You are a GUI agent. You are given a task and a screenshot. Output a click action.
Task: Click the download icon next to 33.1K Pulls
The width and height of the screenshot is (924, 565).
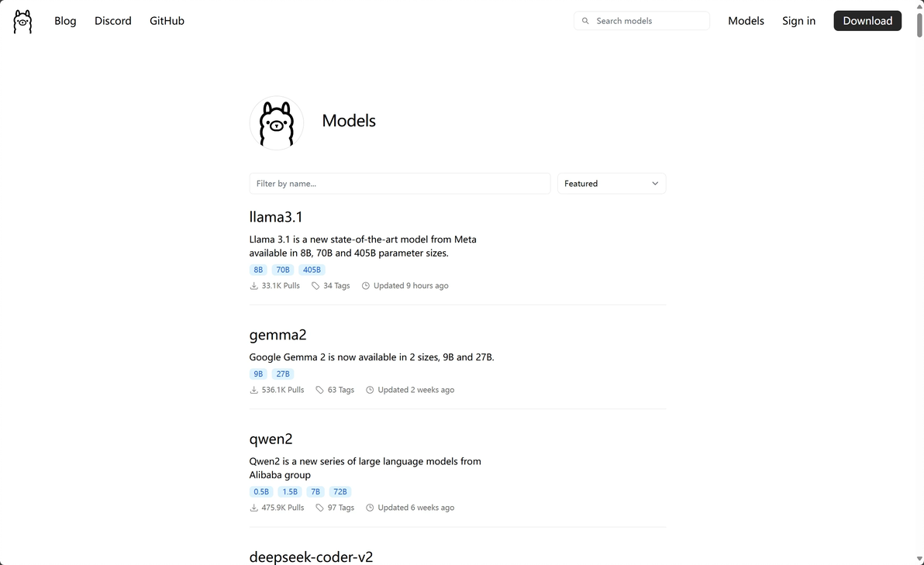[x=253, y=286]
